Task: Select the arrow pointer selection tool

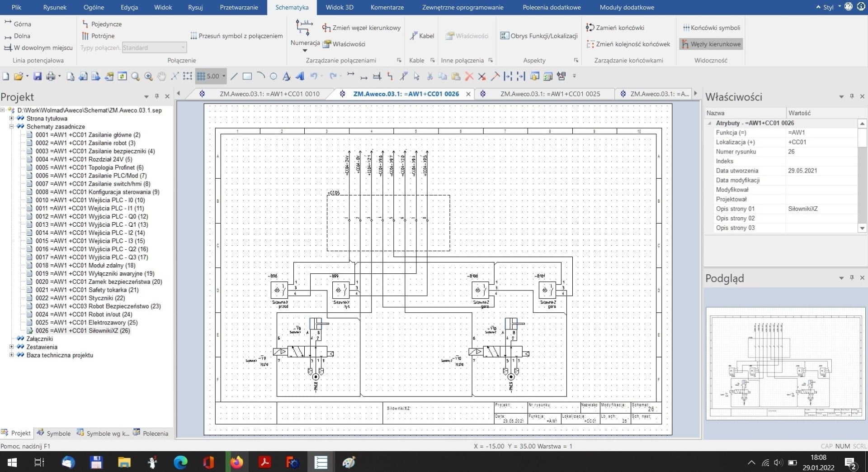Action: click(x=417, y=76)
